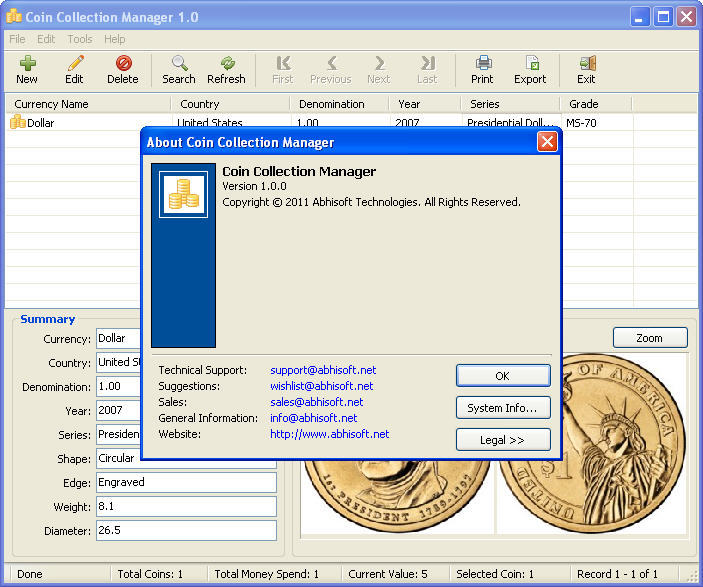Open Search with the magnifier icon
Screen dimensions: 703x587
[179, 63]
